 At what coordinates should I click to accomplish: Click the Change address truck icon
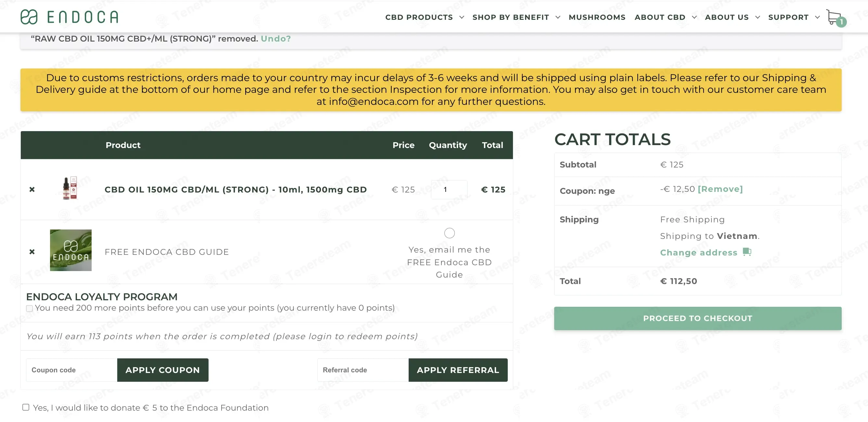(747, 252)
